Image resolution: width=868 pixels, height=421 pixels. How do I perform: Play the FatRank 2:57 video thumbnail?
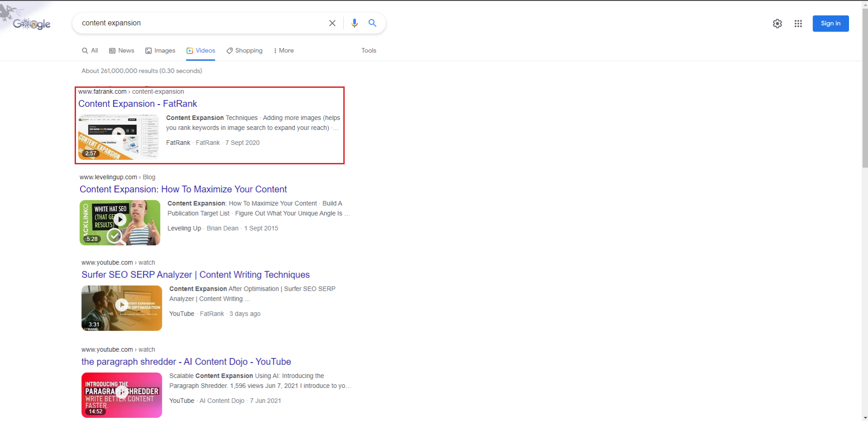pyautogui.click(x=119, y=137)
